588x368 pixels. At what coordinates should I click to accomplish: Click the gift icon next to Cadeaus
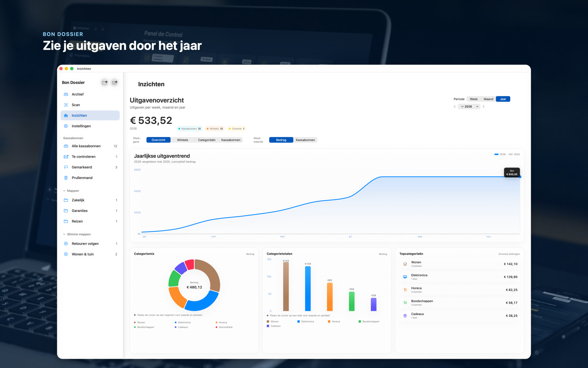point(405,316)
